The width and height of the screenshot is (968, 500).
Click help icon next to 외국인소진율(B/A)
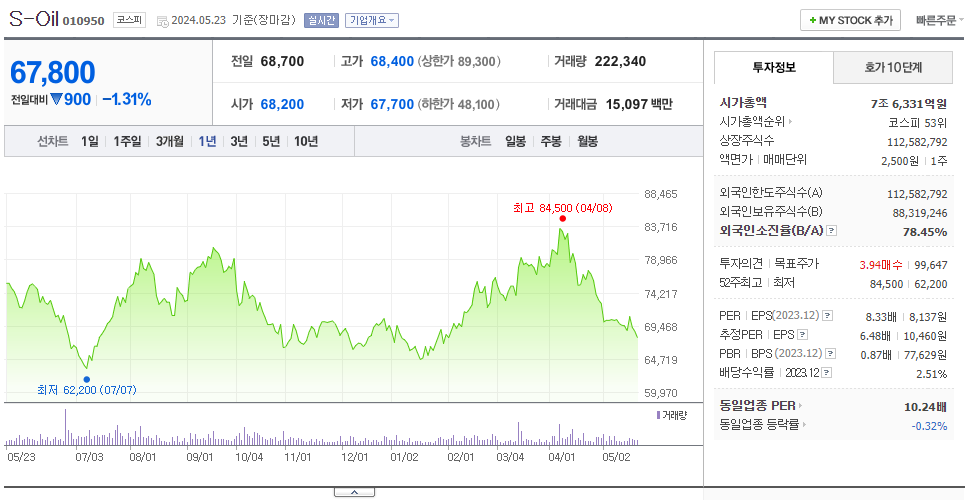832,231
